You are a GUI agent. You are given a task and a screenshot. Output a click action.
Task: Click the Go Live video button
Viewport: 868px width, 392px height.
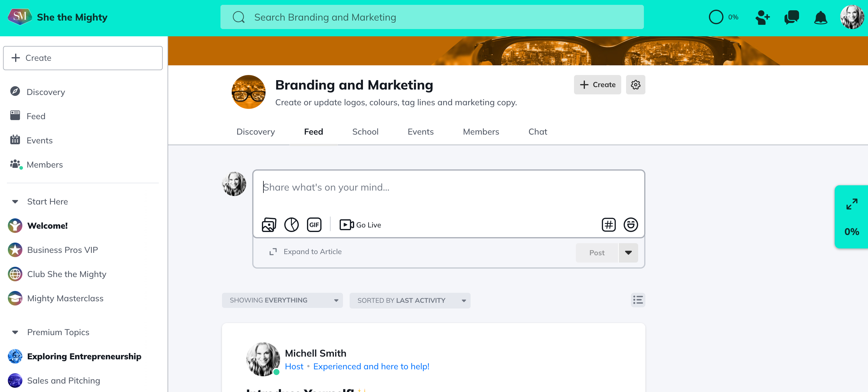[360, 225]
